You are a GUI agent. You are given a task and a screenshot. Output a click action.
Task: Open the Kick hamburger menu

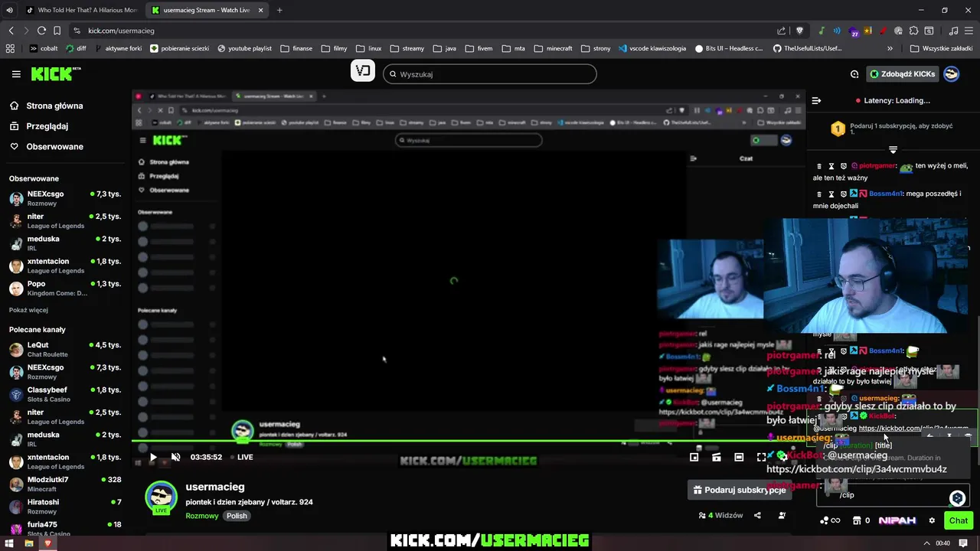(x=16, y=74)
